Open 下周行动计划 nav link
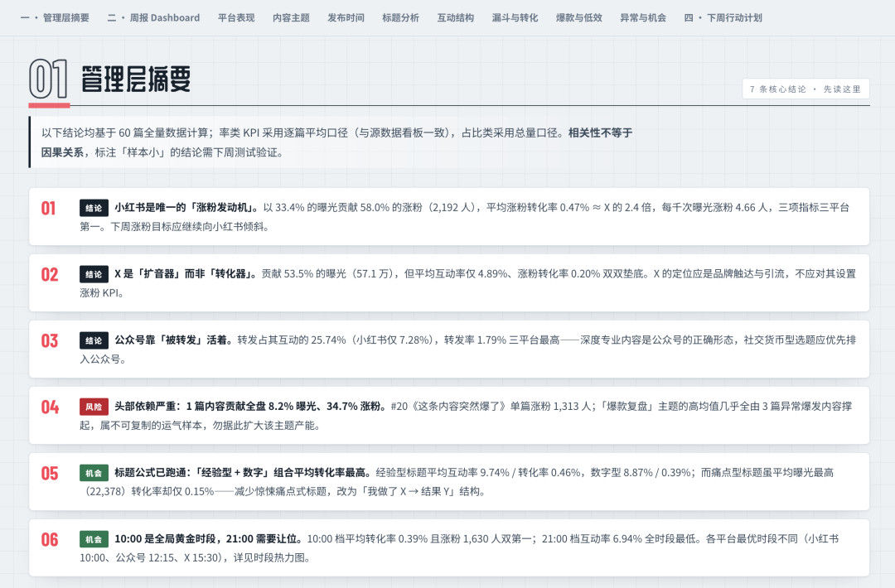This screenshot has height=588, width=895. 723,17
